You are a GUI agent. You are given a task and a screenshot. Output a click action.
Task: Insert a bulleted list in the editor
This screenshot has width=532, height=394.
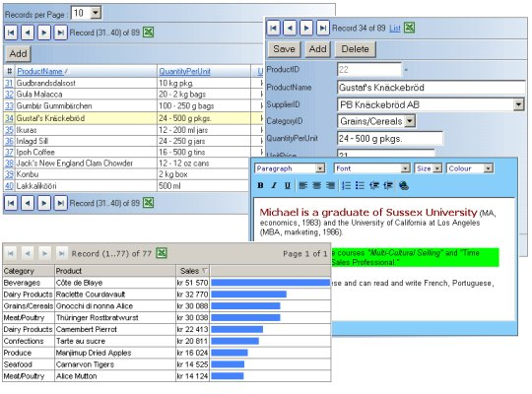(360, 185)
